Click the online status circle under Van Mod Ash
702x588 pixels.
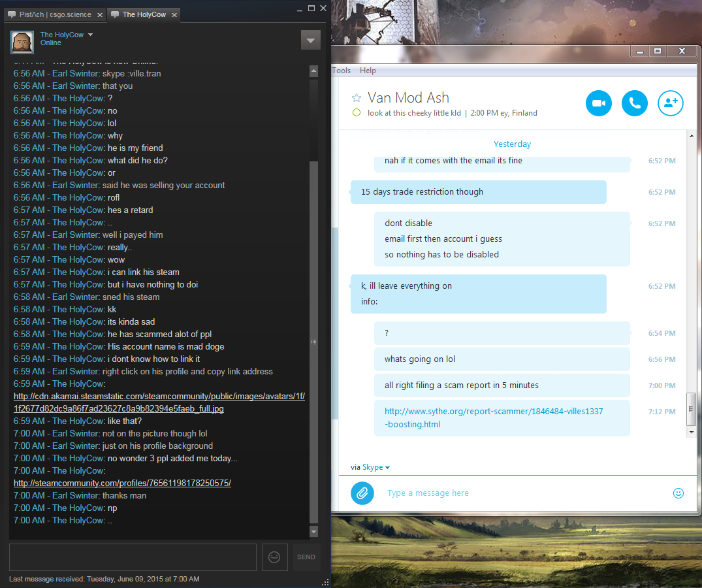click(357, 113)
